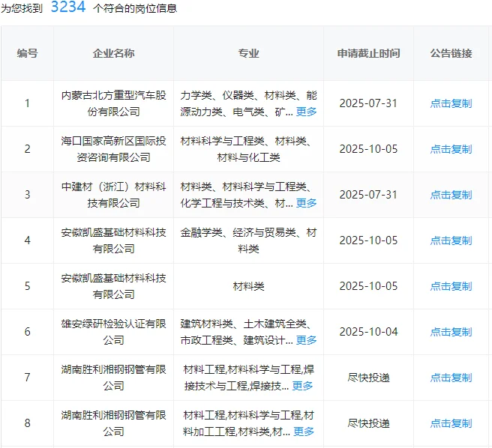Copy link for 雄安绿研检验认证有限公司 row
The width and height of the screenshot is (492, 448).
click(451, 332)
